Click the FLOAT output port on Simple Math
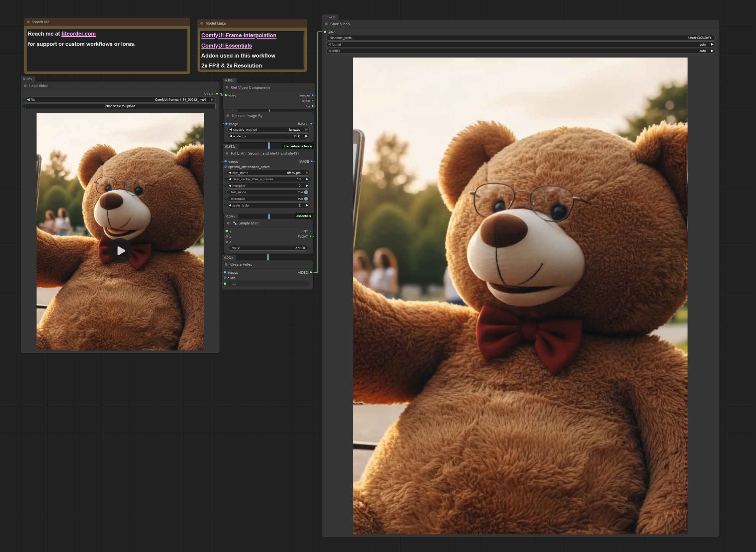This screenshot has width=756, height=552. 311,236
